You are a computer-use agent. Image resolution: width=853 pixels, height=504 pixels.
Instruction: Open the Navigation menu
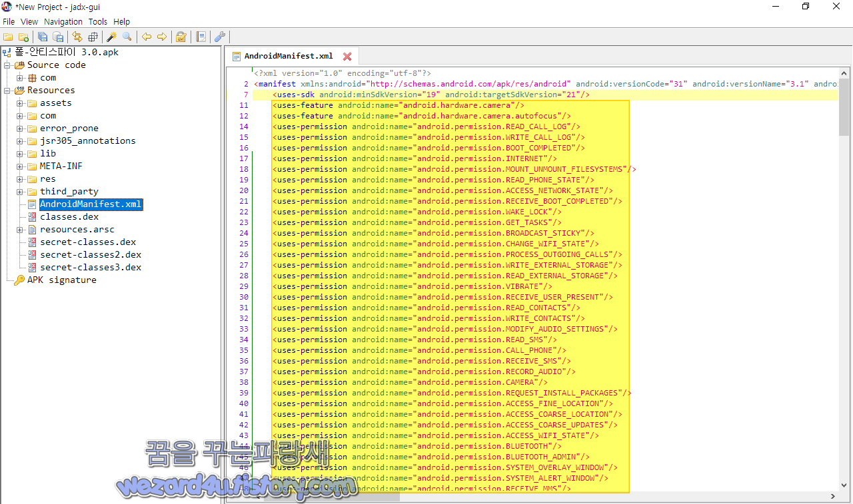click(x=63, y=21)
